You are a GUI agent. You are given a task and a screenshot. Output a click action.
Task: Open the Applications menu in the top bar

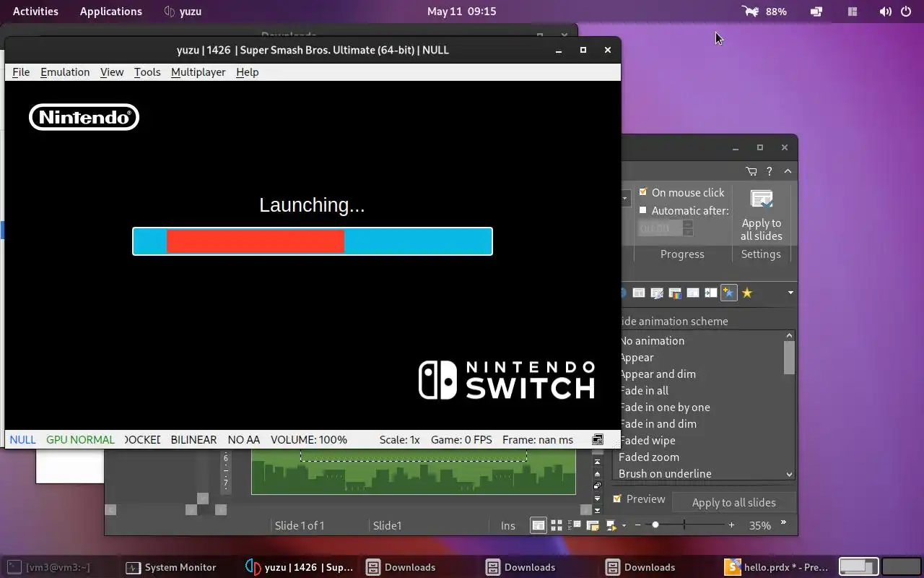pyautogui.click(x=111, y=12)
